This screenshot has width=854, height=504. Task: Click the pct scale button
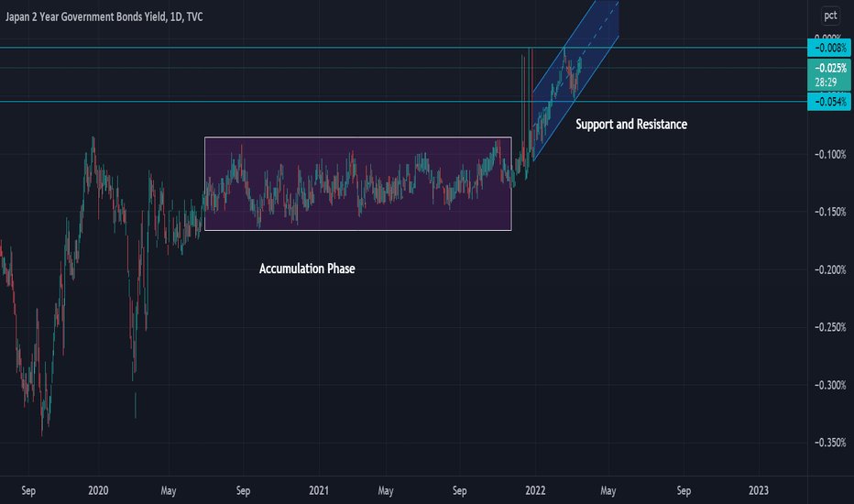[830, 16]
